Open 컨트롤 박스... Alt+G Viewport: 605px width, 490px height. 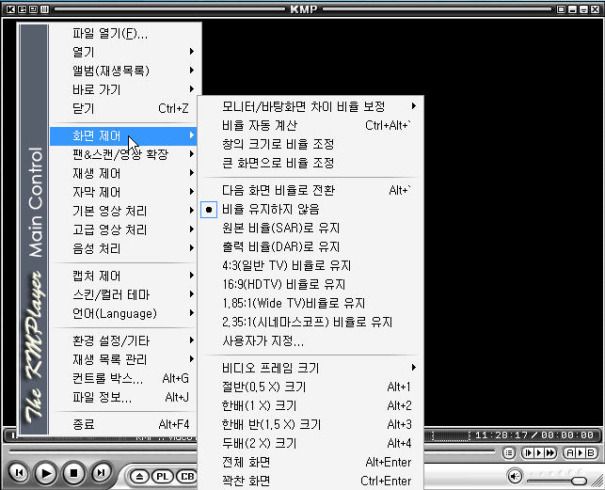(123, 378)
